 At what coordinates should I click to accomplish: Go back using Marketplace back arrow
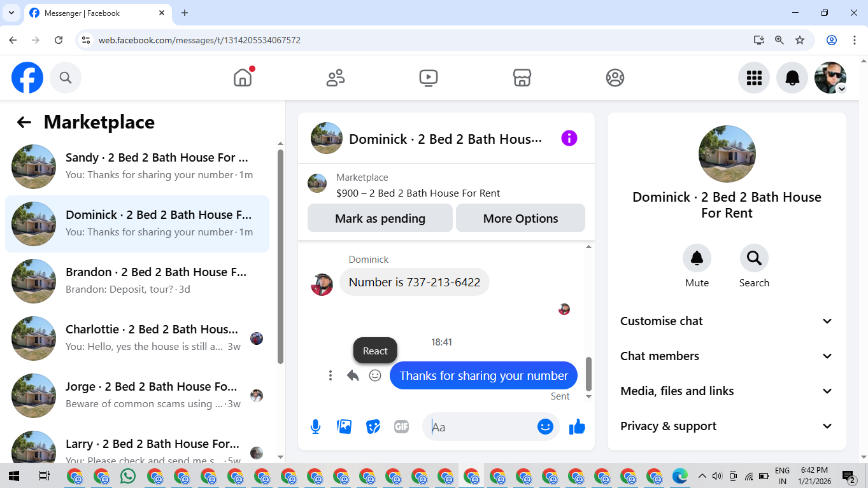(x=24, y=122)
